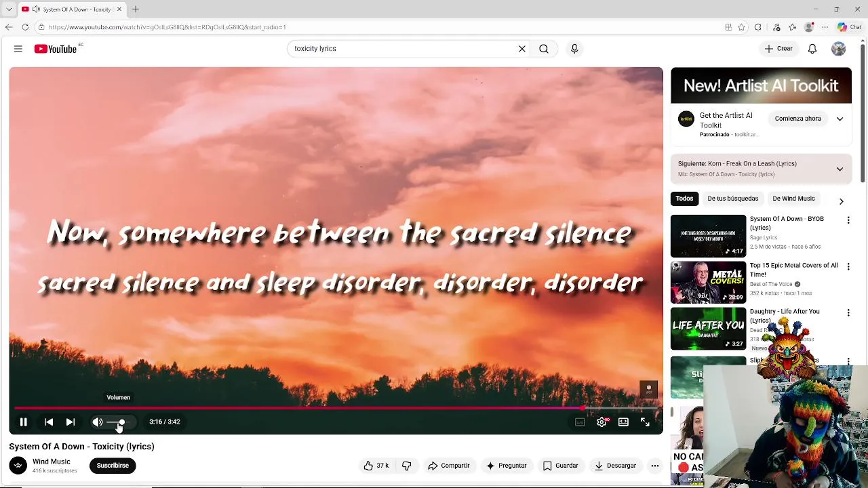Start voice search with the microphone icon

[x=574, y=49]
